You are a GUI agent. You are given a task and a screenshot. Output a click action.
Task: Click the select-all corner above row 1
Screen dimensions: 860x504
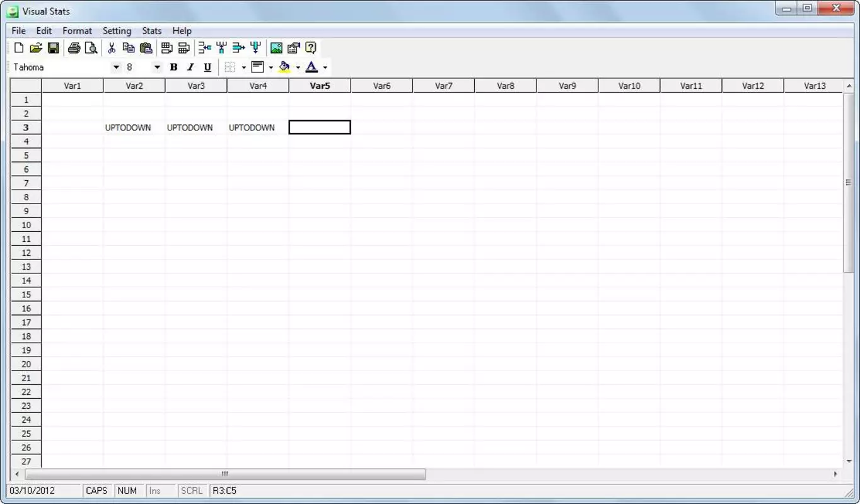[26, 86]
